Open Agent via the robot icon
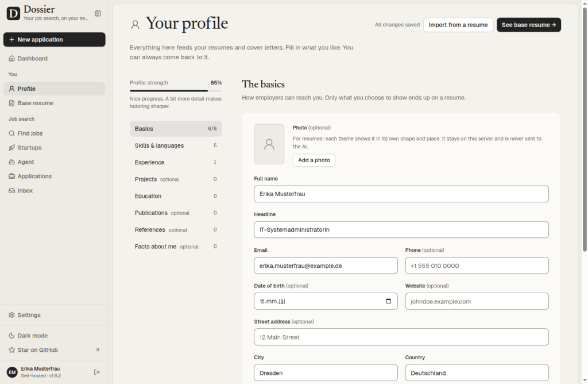Image resolution: width=588 pixels, height=384 pixels. tap(11, 162)
